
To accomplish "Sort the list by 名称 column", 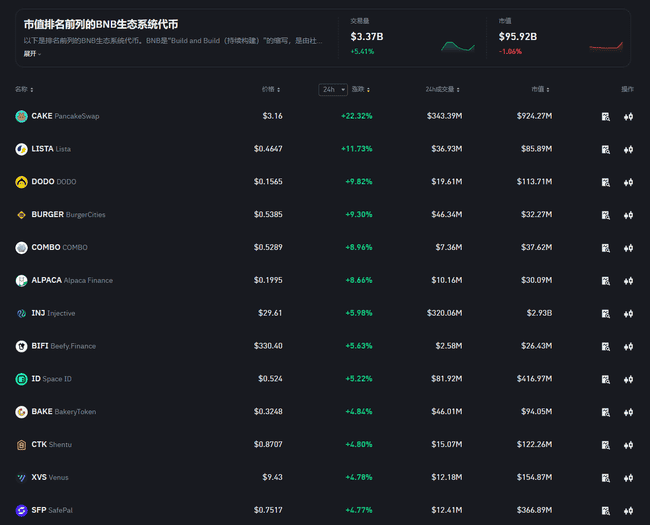I will (23, 89).
